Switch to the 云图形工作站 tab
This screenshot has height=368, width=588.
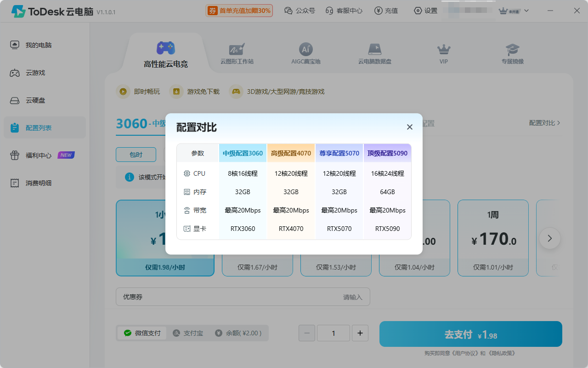tap(237, 54)
